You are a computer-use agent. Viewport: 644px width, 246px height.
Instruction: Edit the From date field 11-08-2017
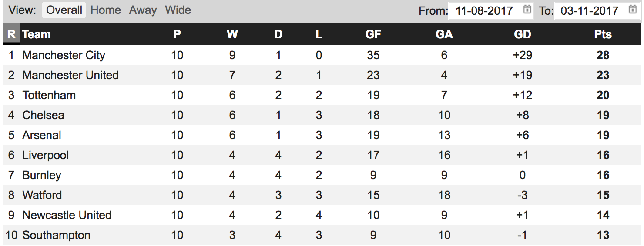click(x=491, y=10)
